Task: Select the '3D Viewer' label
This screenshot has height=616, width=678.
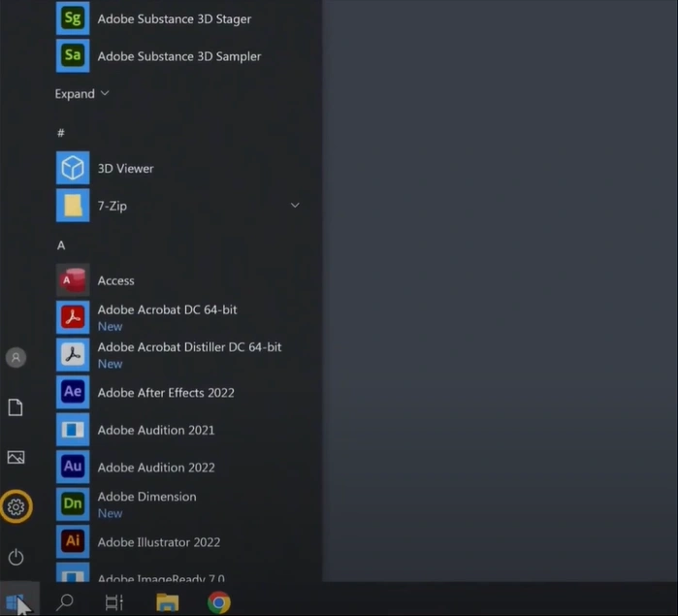Action: pos(125,168)
